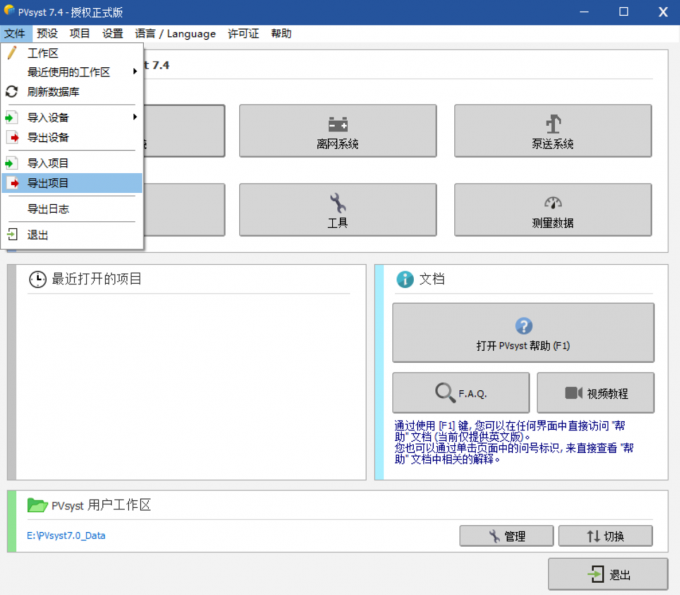Open the 文件 menu in the menu bar

15,33
